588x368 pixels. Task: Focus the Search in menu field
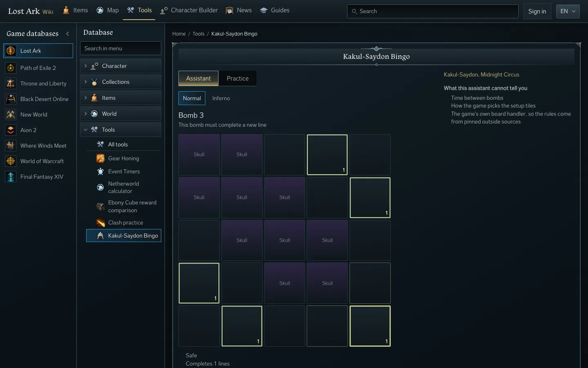point(120,48)
